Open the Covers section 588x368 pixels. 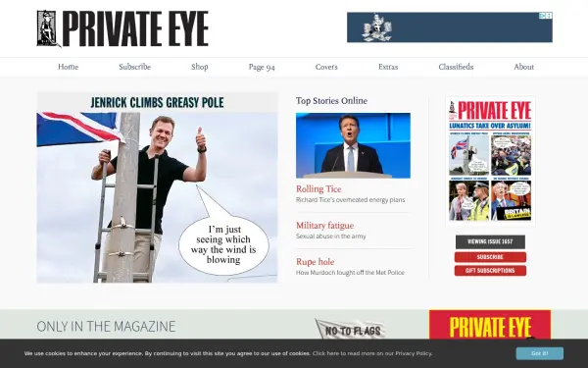[x=326, y=67]
